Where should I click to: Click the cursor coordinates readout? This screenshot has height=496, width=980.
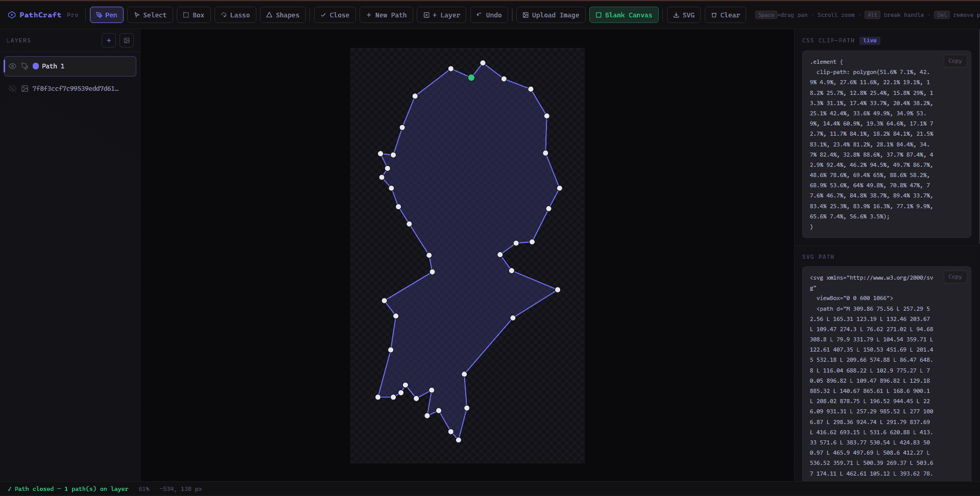181,489
